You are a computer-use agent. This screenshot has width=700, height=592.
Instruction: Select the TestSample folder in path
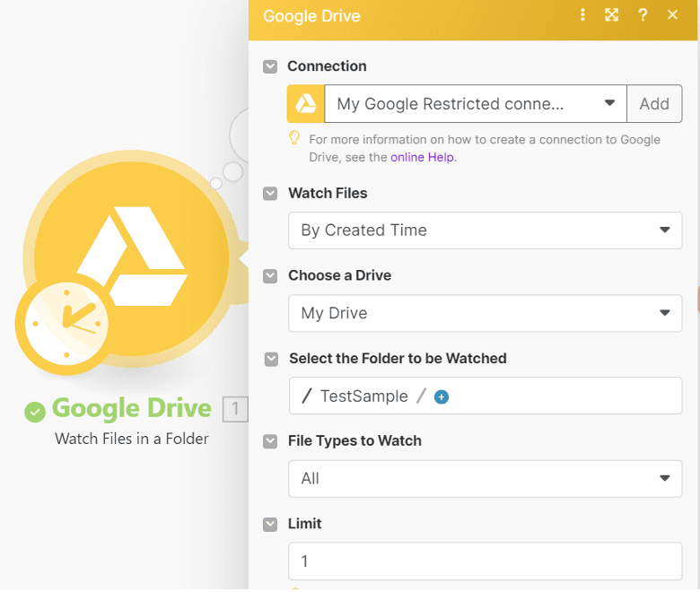pyautogui.click(x=363, y=396)
